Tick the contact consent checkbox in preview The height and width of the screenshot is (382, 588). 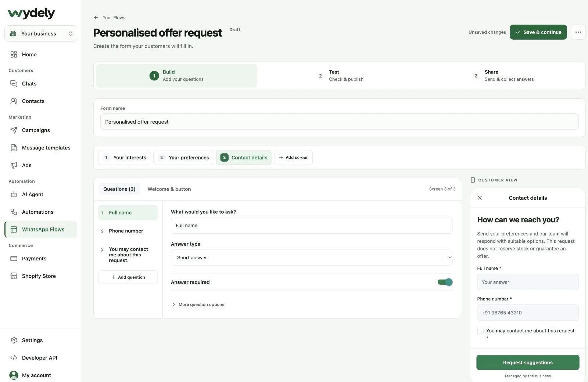click(480, 331)
